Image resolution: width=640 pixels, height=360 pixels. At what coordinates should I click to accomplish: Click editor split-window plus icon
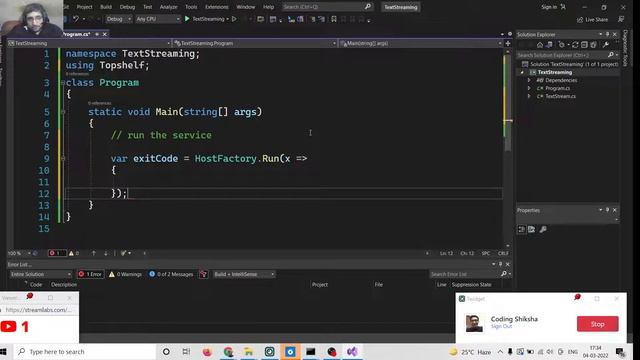(508, 43)
